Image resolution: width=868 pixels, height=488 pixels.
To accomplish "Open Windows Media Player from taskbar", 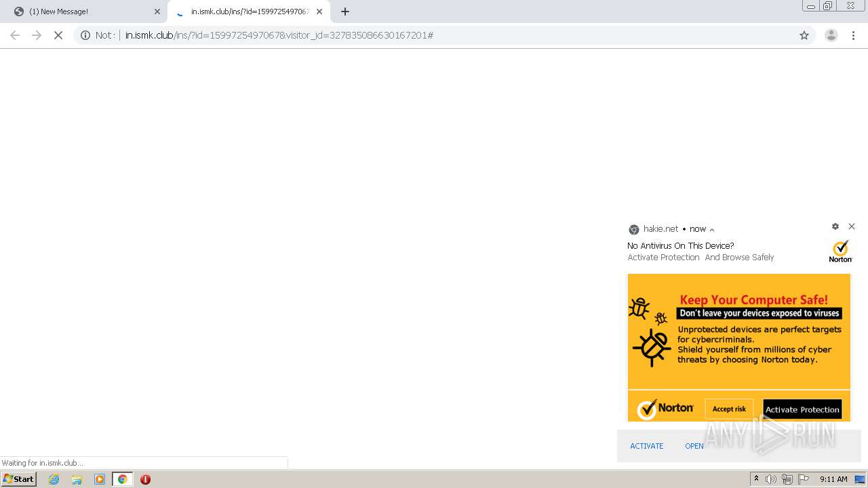I will (x=100, y=479).
